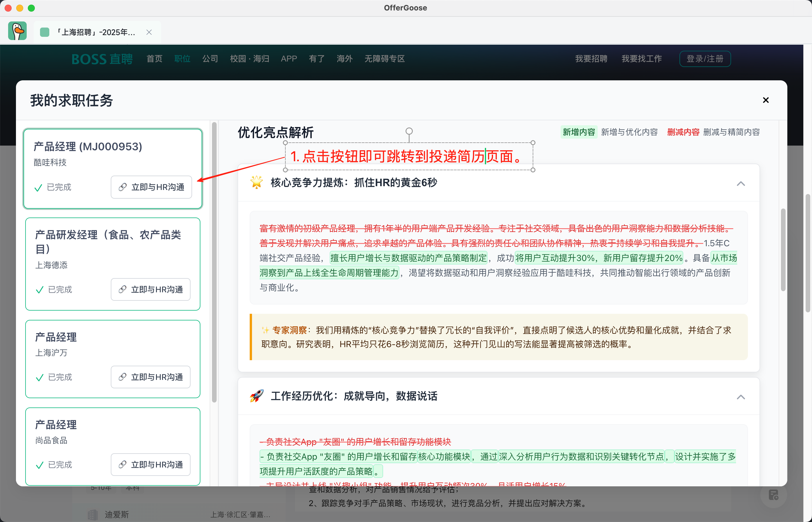
Task: Click the 新增内容 green legend tag
Action: (x=579, y=132)
